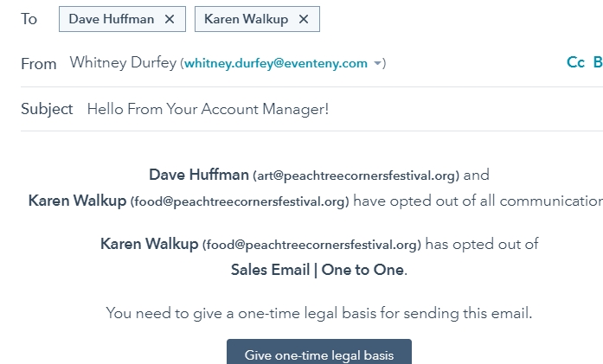This screenshot has width=603, height=364.
Task: Click the Subject field label
Action: [47, 109]
